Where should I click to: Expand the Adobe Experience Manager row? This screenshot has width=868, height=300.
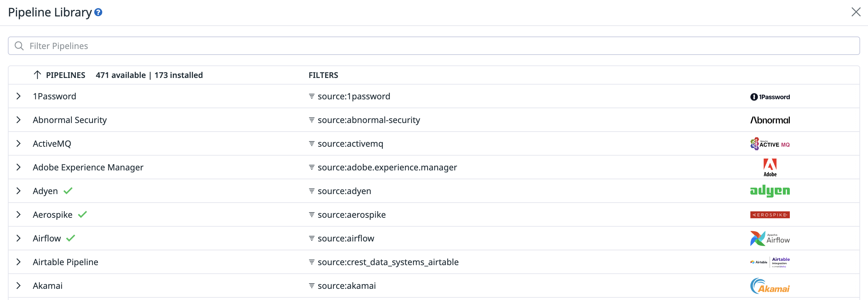coord(18,167)
